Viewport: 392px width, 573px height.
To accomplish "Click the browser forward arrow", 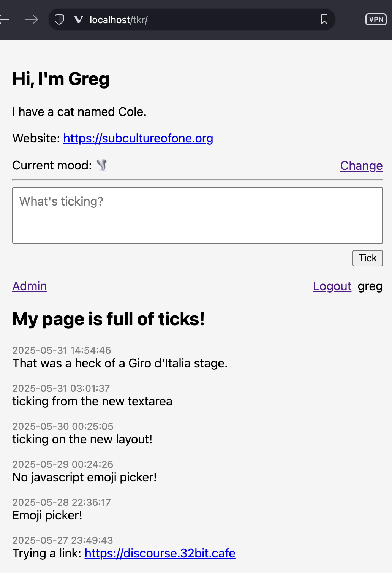I will tap(31, 19).
